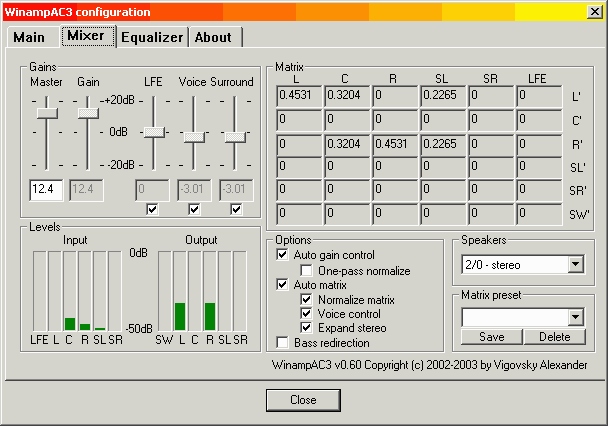Expand the Matrix preset dropdown arrow
The image size is (608, 426).
[576, 317]
